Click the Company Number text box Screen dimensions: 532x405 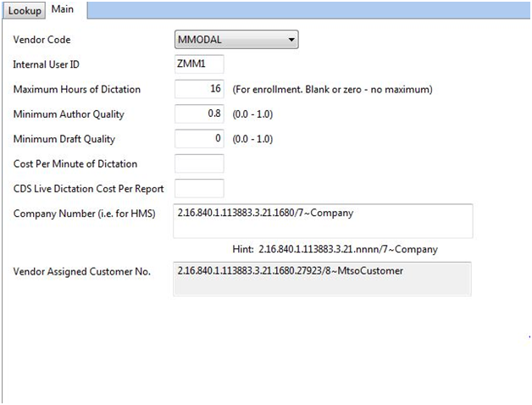click(x=323, y=220)
